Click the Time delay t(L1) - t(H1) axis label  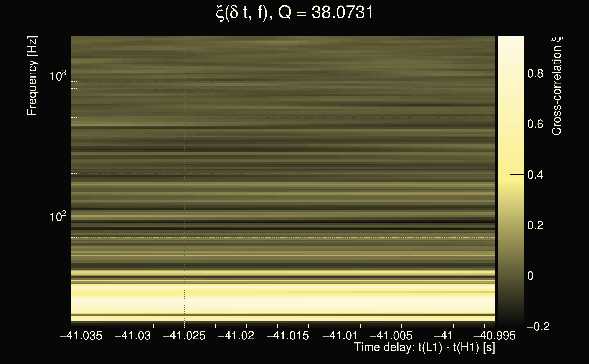tap(424, 347)
